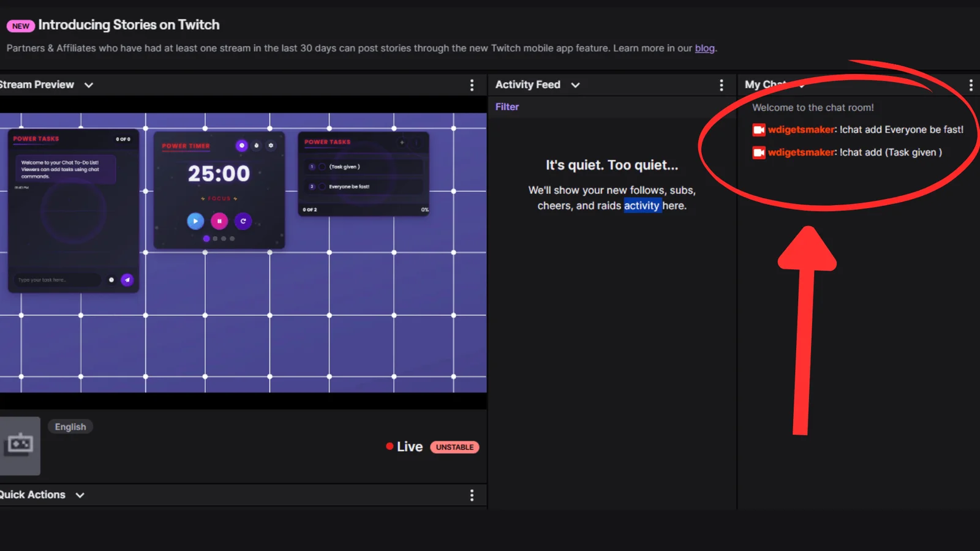Open Activity Feed three-dot options menu
The width and height of the screenshot is (980, 551).
[x=721, y=85]
